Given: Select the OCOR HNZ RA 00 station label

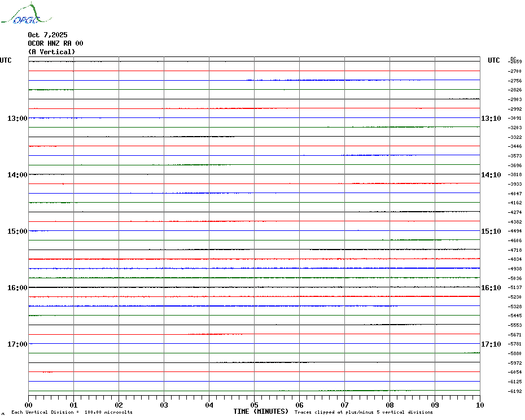Looking at the screenshot, I should pyautogui.click(x=55, y=43).
